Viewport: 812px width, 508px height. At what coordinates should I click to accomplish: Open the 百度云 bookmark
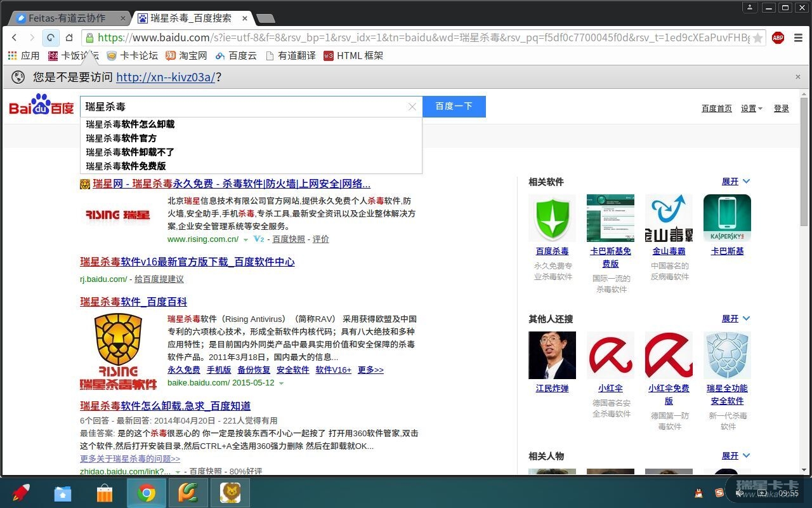click(x=236, y=56)
